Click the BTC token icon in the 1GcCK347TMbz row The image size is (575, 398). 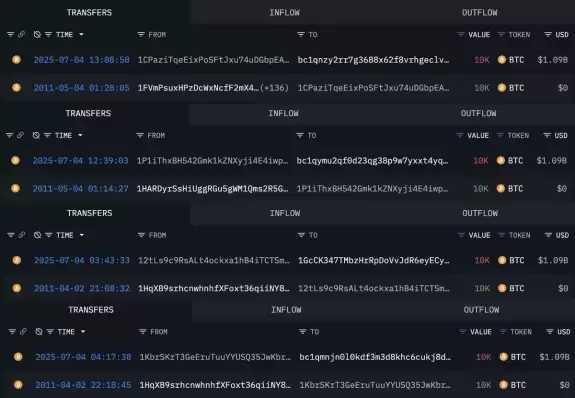tap(502, 260)
